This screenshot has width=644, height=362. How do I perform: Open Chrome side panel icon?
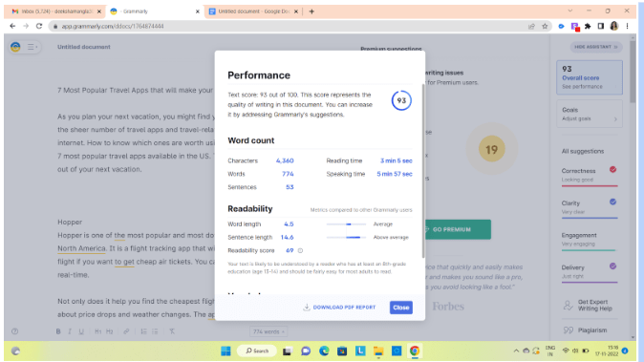pos(600,27)
